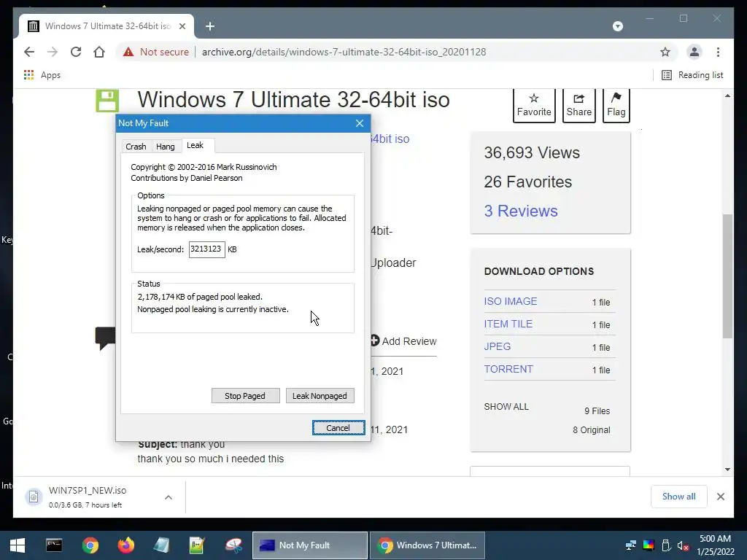Image resolution: width=747 pixels, height=560 pixels.
Task: Click the muted volume tray icon
Action: [683, 545]
